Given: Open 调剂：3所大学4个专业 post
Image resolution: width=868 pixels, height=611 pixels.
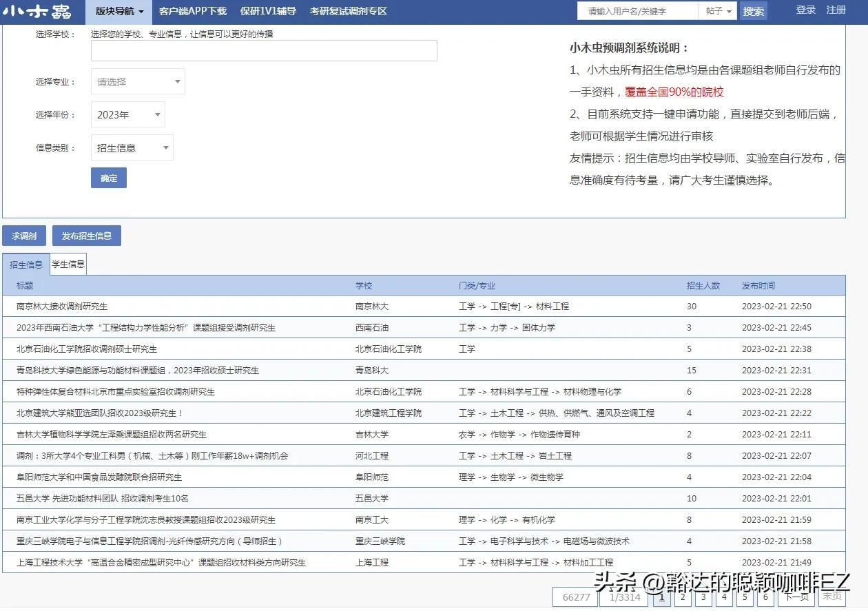Looking at the screenshot, I should [x=152, y=455].
